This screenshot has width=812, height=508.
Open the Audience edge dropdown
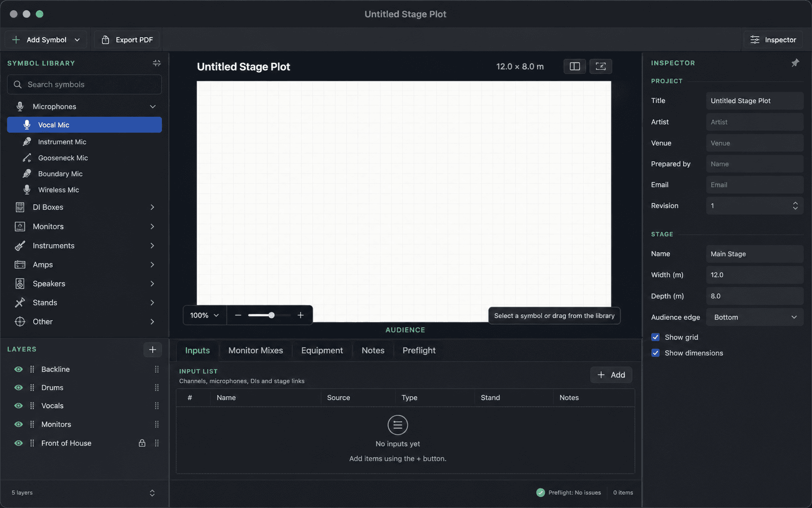click(x=755, y=317)
